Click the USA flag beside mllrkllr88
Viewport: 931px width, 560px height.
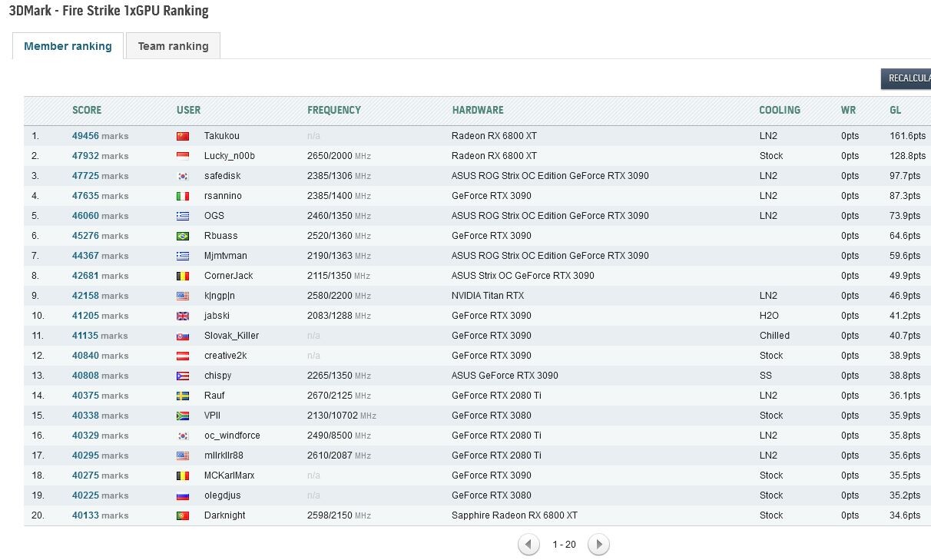click(182, 456)
